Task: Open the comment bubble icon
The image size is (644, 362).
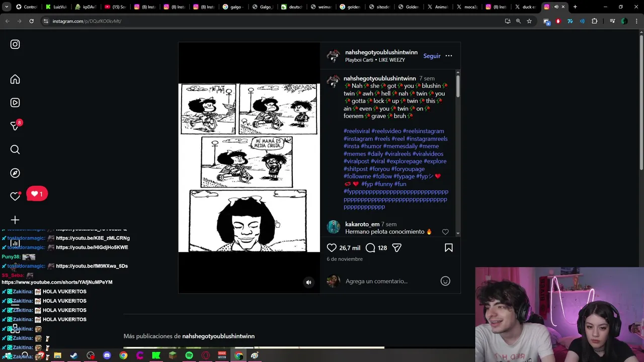Action: click(370, 248)
